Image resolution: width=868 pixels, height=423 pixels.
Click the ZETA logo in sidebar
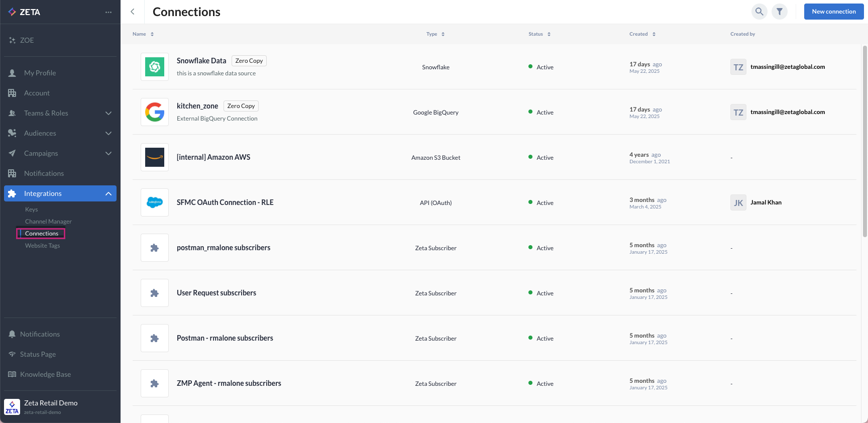pyautogui.click(x=24, y=12)
